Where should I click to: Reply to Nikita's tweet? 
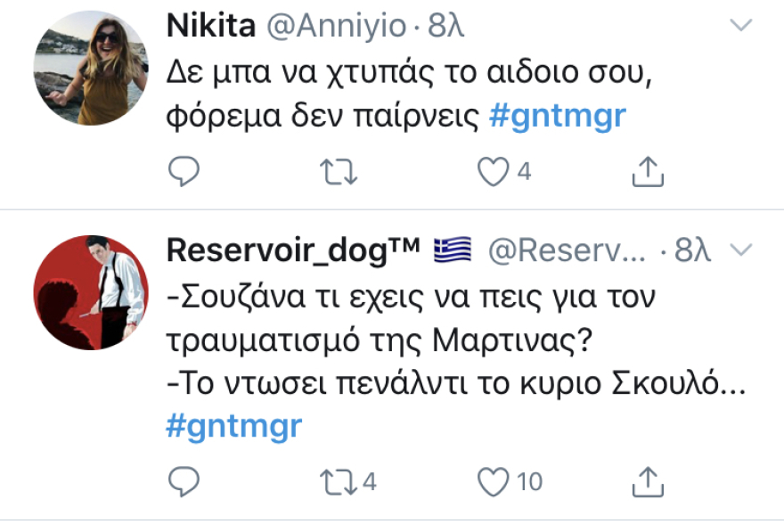coord(184,169)
